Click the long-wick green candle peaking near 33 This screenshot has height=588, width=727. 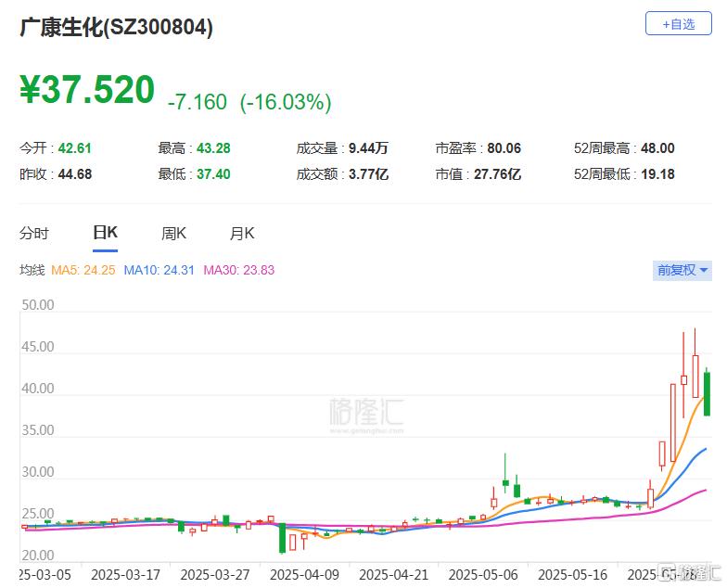pos(505,482)
